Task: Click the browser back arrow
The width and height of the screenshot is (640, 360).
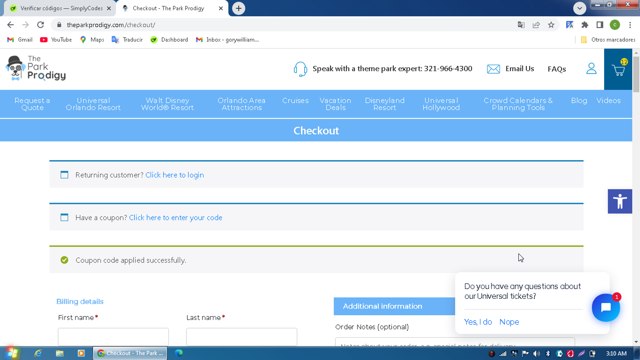Action: coord(11,25)
